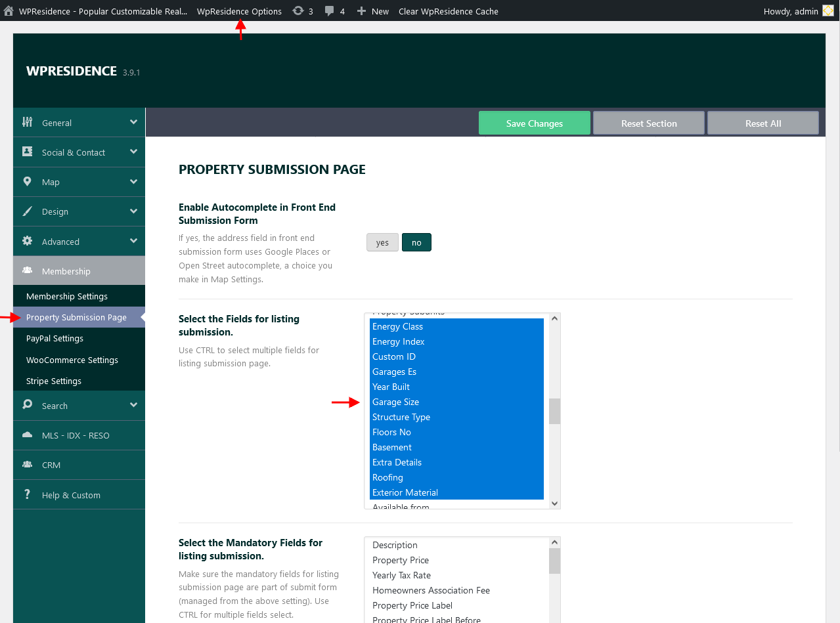Open the MLS - IDX - RESO section
The width and height of the screenshot is (840, 623).
[x=79, y=435]
